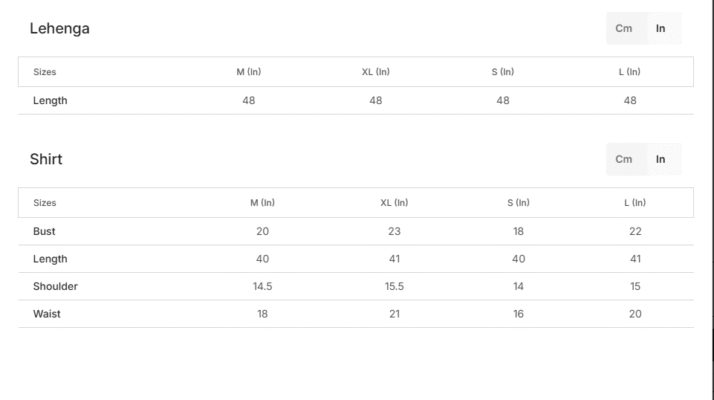Click the Shoulder value 14.5 for M
Image resolution: width=714 pixels, height=400 pixels.
262,286
